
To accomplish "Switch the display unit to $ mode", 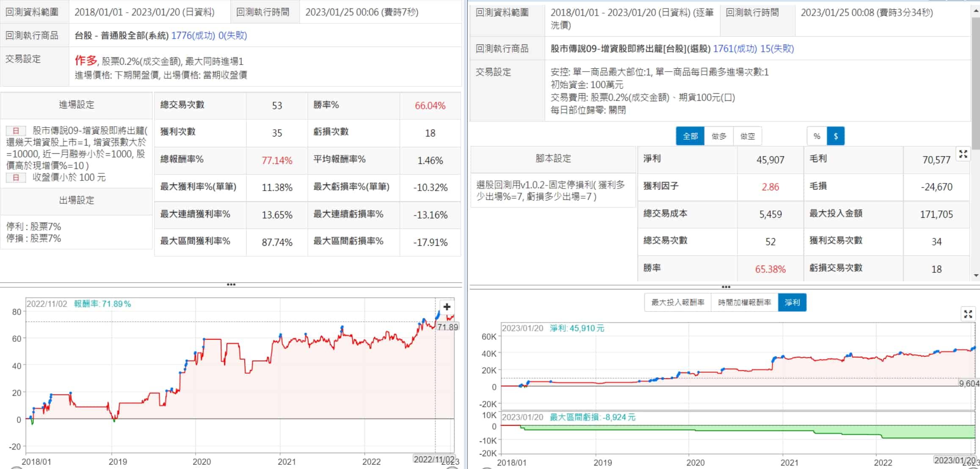I will pos(836,136).
